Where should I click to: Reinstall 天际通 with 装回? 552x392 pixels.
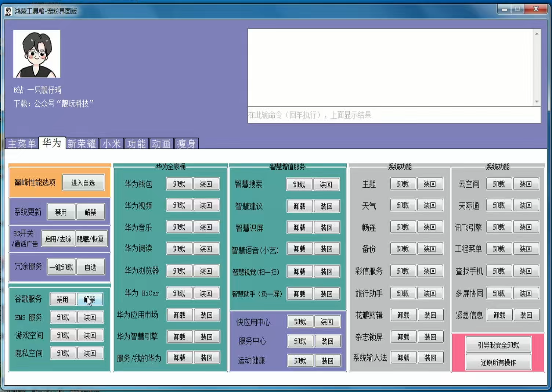(x=526, y=205)
